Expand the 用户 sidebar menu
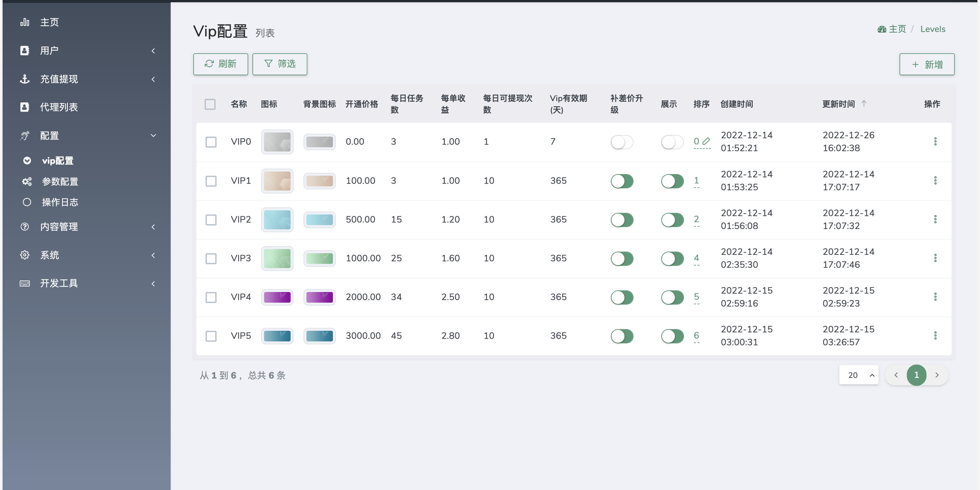Screen dimensions: 980x490 tap(86, 51)
